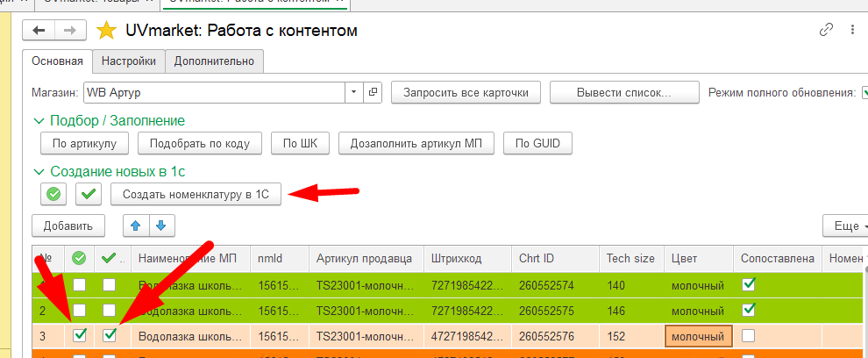Open the Дополнительно tab
The image size is (868, 358).
(214, 61)
